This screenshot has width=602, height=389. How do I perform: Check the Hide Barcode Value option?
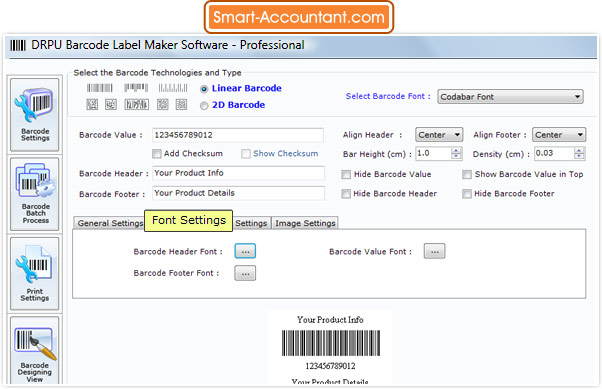[346, 175]
